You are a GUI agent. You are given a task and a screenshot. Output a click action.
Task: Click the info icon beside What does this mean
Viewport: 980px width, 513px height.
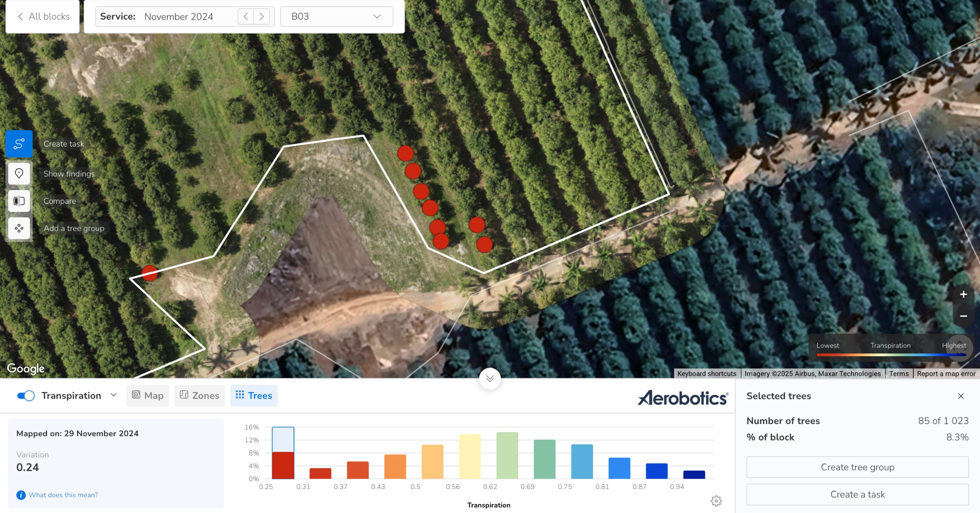coord(21,495)
